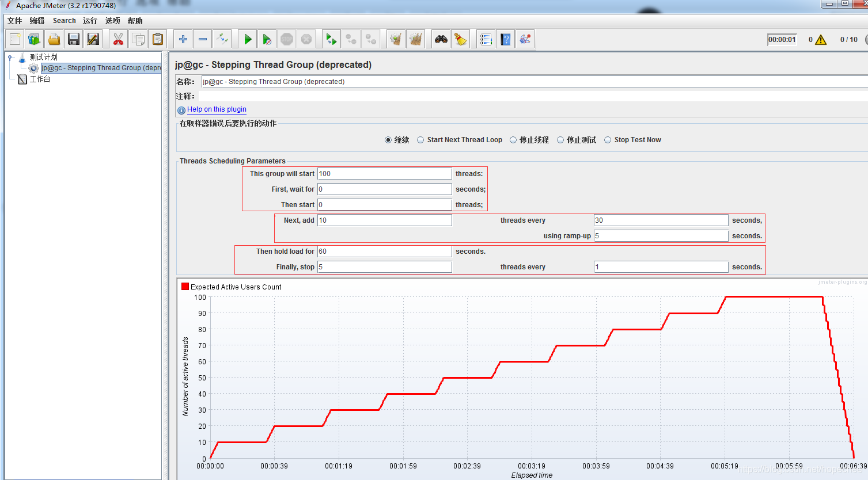868x480 pixels.
Task: Open the 文件 menu
Action: [14, 21]
